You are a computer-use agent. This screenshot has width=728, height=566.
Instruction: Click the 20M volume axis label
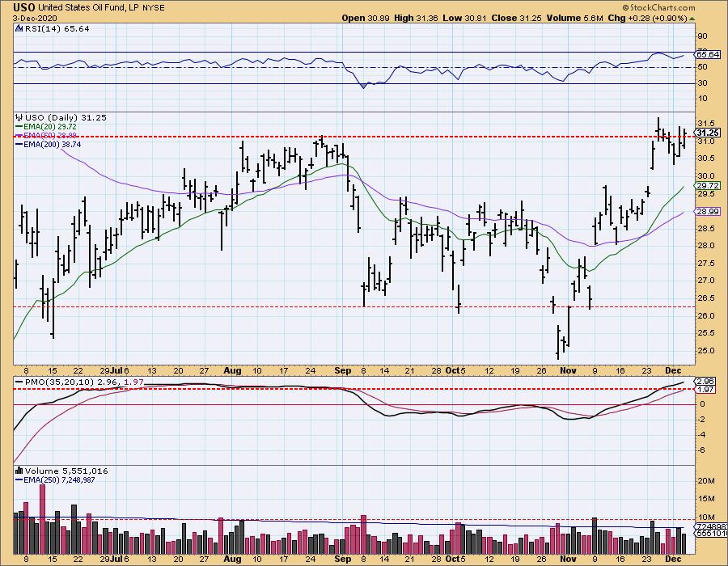click(705, 480)
